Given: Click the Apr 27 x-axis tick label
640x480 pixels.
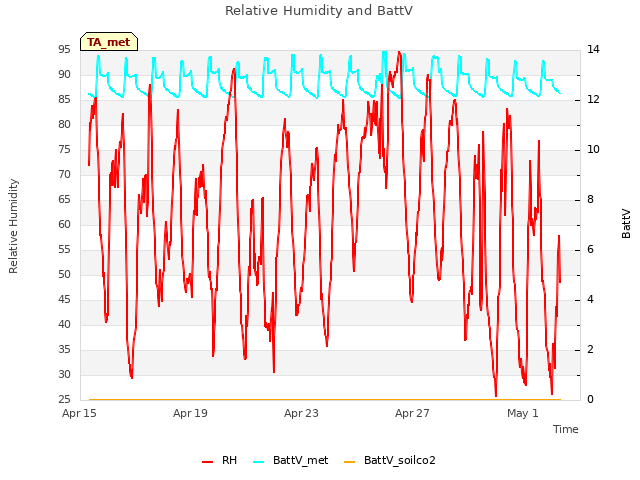Looking at the screenshot, I should 412,413.
